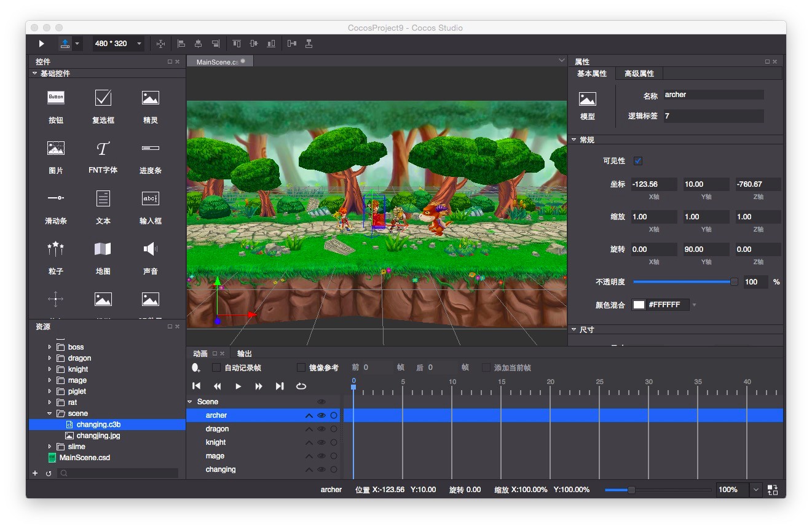Select the 输入框 input field widget
Image resolution: width=812 pixels, height=529 pixels.
click(151, 207)
